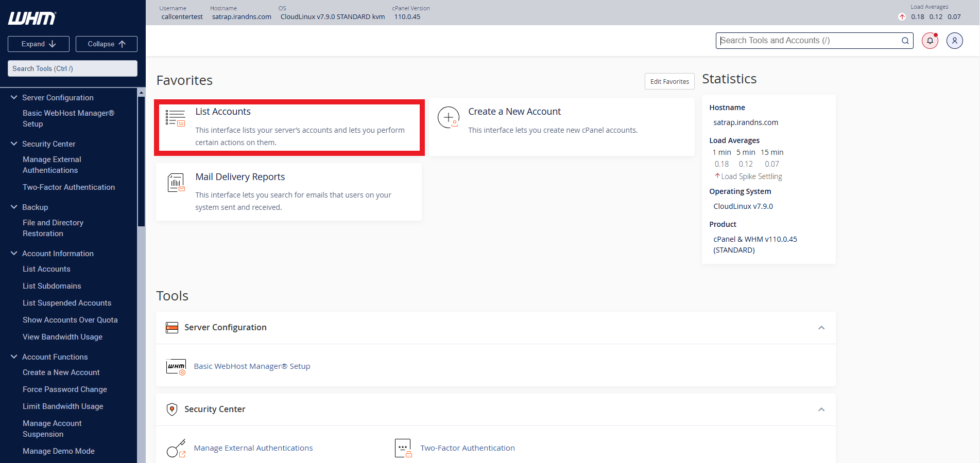Image resolution: width=980 pixels, height=463 pixels.
Task: Open the user account profile icon
Action: pyautogui.click(x=954, y=41)
